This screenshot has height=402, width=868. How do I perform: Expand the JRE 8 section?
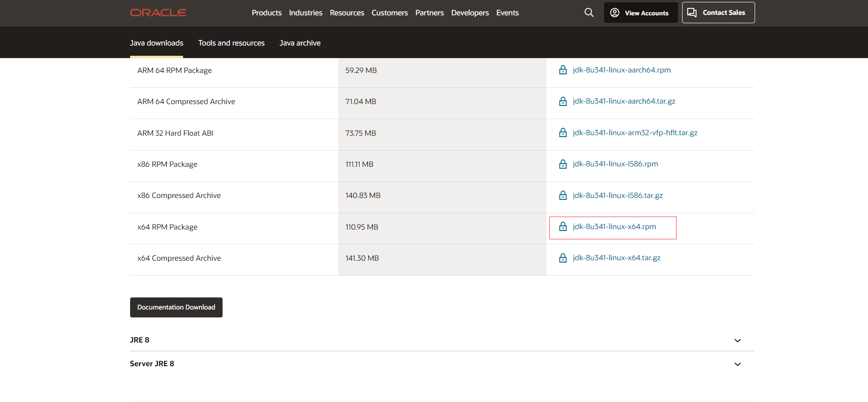click(737, 341)
